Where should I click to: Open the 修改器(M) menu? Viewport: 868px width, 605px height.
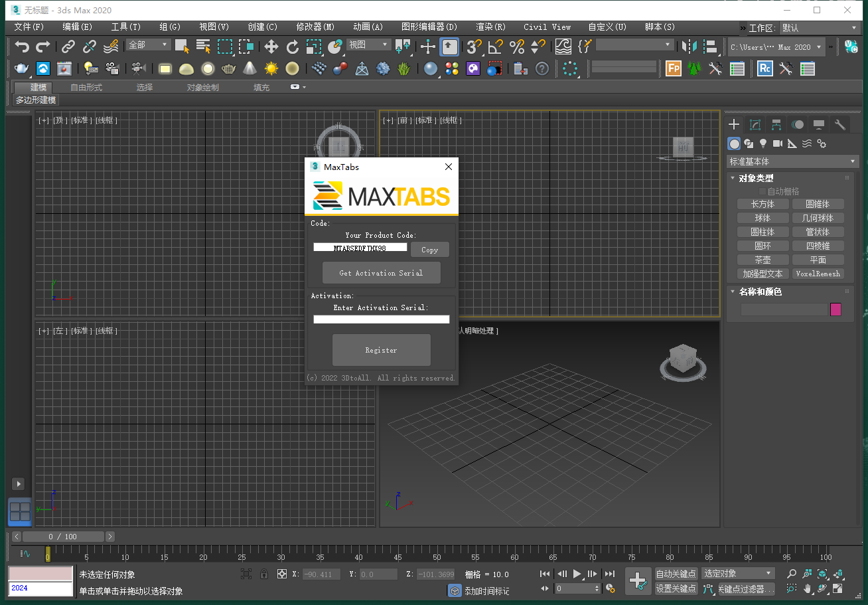pos(315,27)
